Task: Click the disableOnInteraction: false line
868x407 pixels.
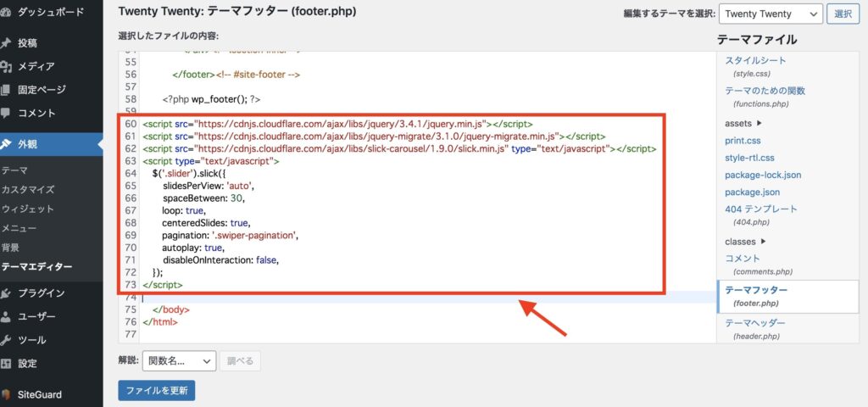Action: point(220,259)
